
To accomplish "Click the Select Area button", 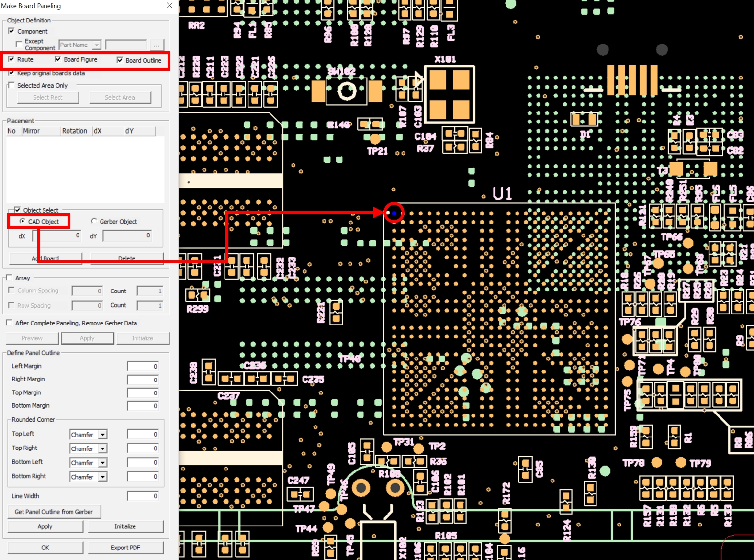I will [120, 98].
